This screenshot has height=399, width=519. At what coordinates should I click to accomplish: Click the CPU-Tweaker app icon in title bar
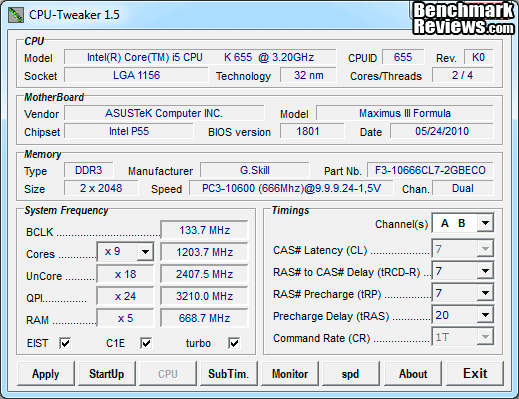(x=15, y=15)
